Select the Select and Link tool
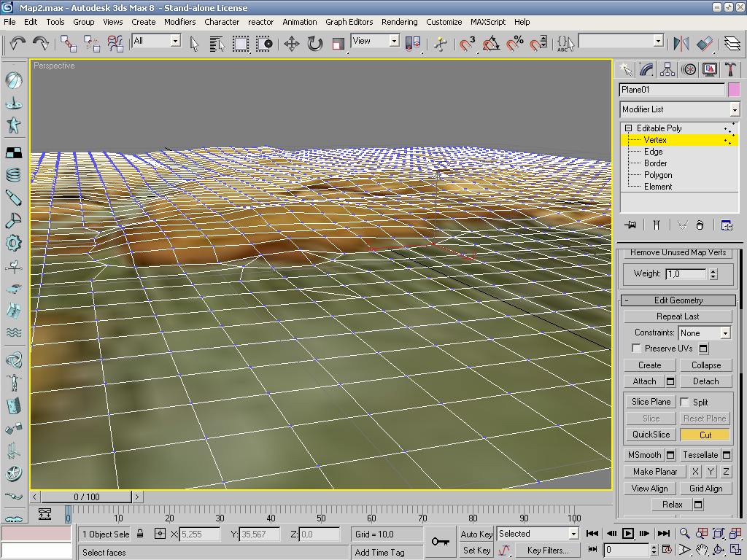The height and width of the screenshot is (560, 747). [69, 43]
